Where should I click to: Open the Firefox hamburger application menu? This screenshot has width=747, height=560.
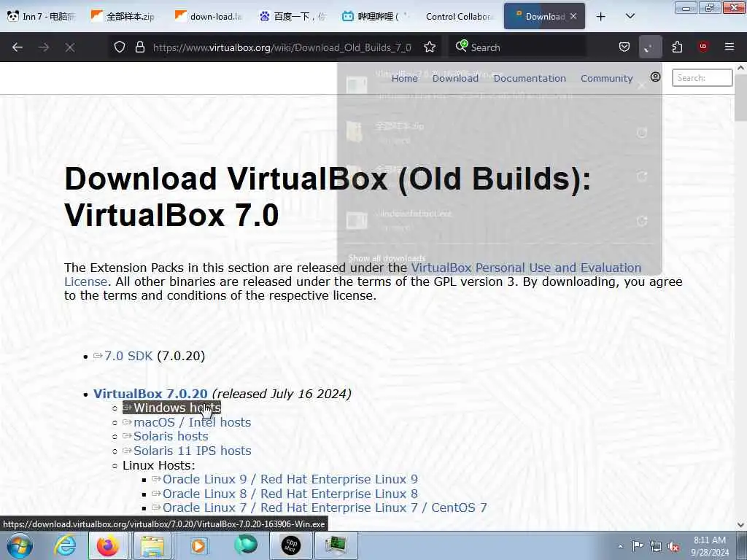coord(729,47)
